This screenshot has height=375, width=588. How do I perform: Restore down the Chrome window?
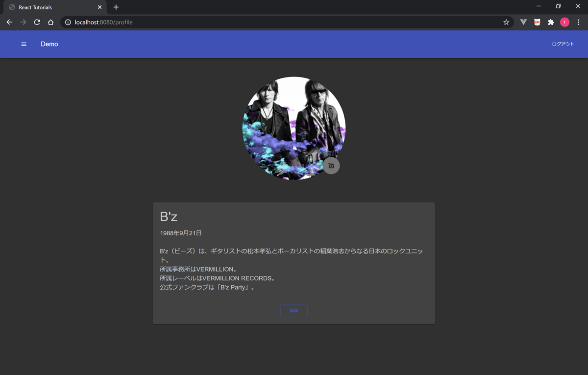pyautogui.click(x=558, y=6)
